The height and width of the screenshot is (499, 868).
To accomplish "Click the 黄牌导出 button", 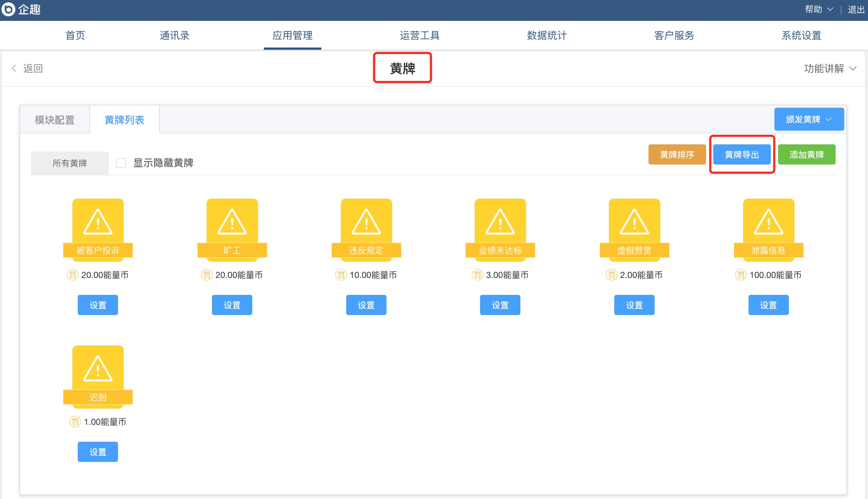I will (x=742, y=155).
